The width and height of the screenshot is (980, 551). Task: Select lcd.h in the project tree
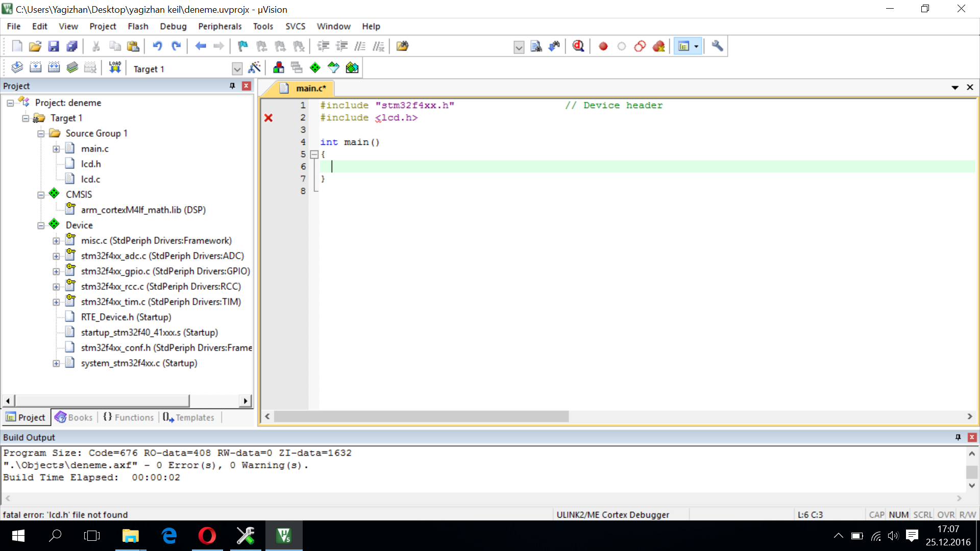pyautogui.click(x=91, y=164)
